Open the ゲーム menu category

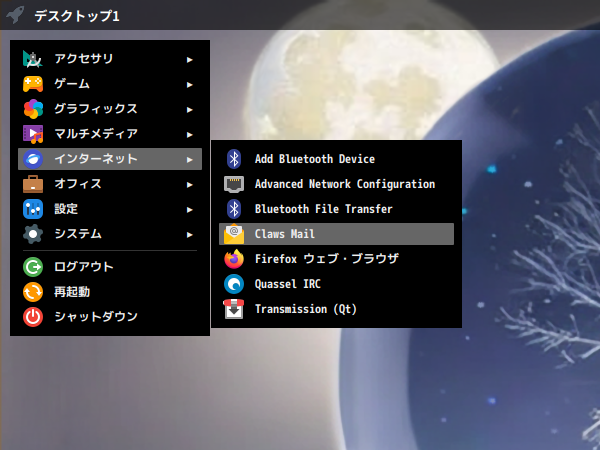[x=110, y=84]
